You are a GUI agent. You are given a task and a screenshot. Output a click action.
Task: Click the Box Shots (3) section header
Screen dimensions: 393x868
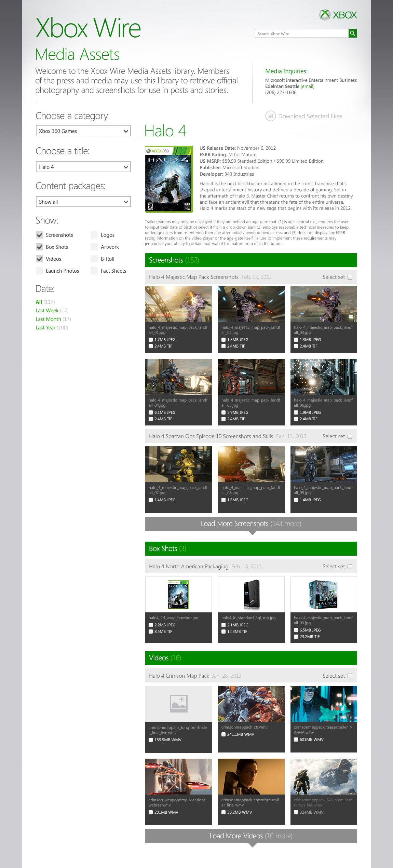tap(251, 548)
